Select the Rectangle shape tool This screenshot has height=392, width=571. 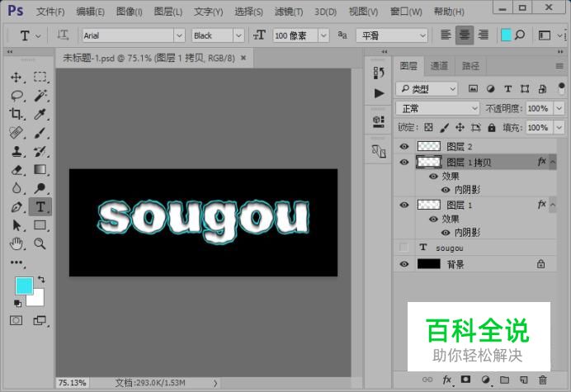tap(40, 225)
